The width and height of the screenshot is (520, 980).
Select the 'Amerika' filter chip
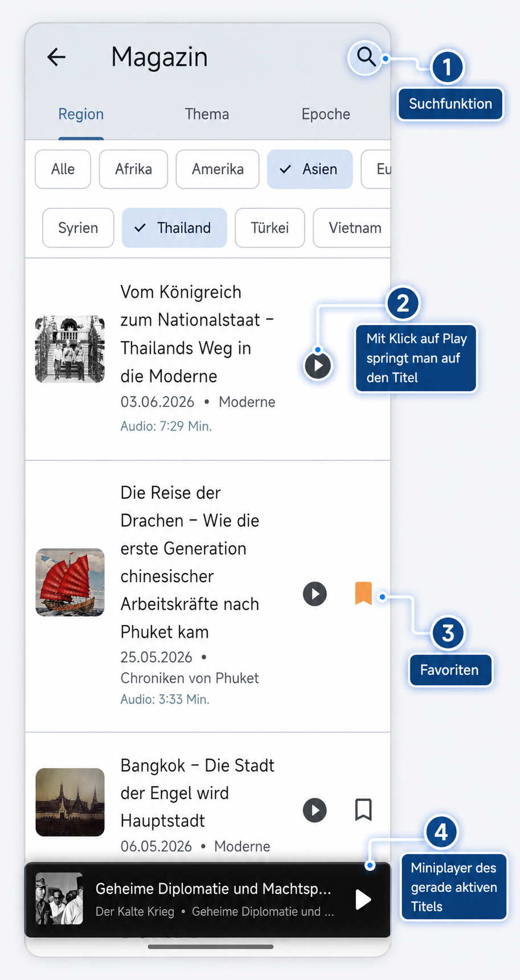(x=218, y=169)
